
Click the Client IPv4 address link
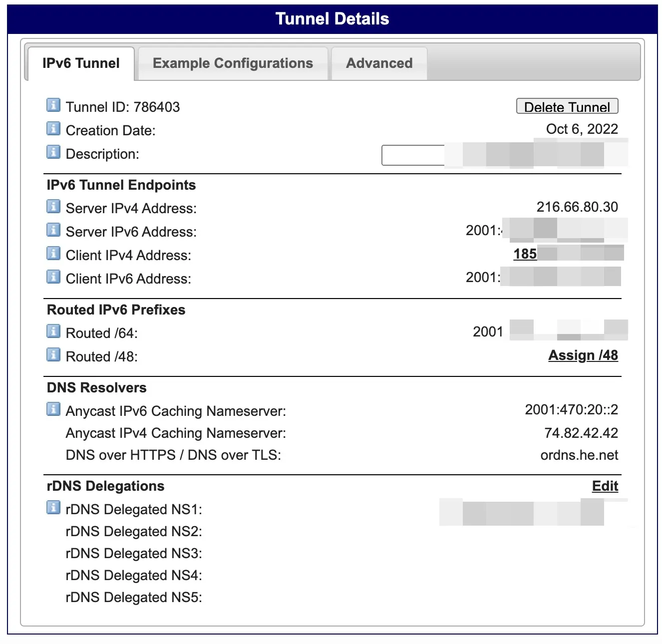click(525, 254)
